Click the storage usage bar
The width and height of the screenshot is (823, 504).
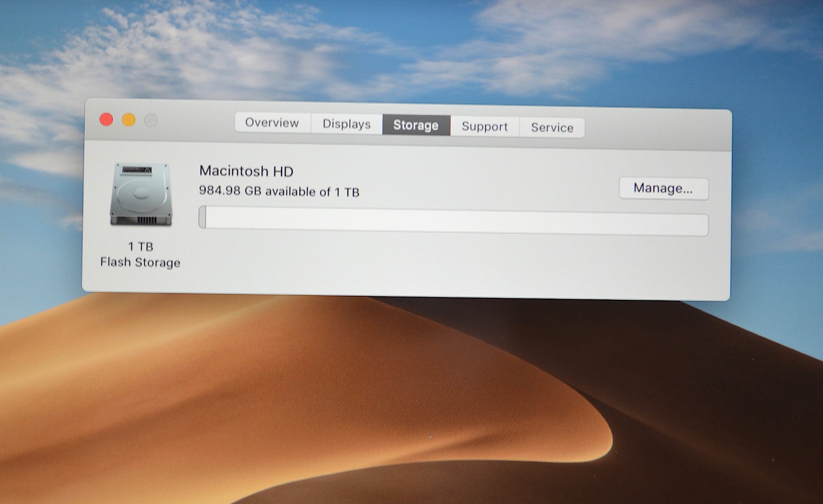(x=453, y=221)
